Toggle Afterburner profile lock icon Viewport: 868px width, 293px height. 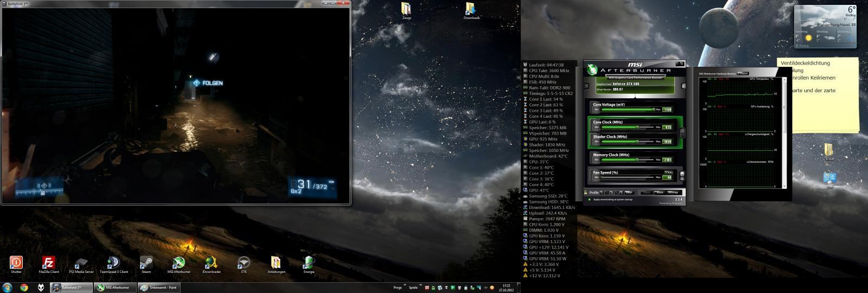(x=585, y=192)
